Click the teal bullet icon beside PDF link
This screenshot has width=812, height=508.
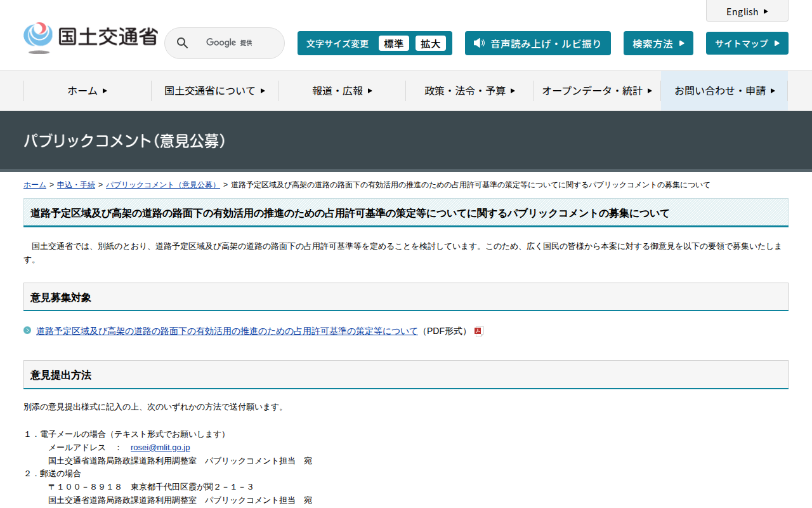coord(27,331)
